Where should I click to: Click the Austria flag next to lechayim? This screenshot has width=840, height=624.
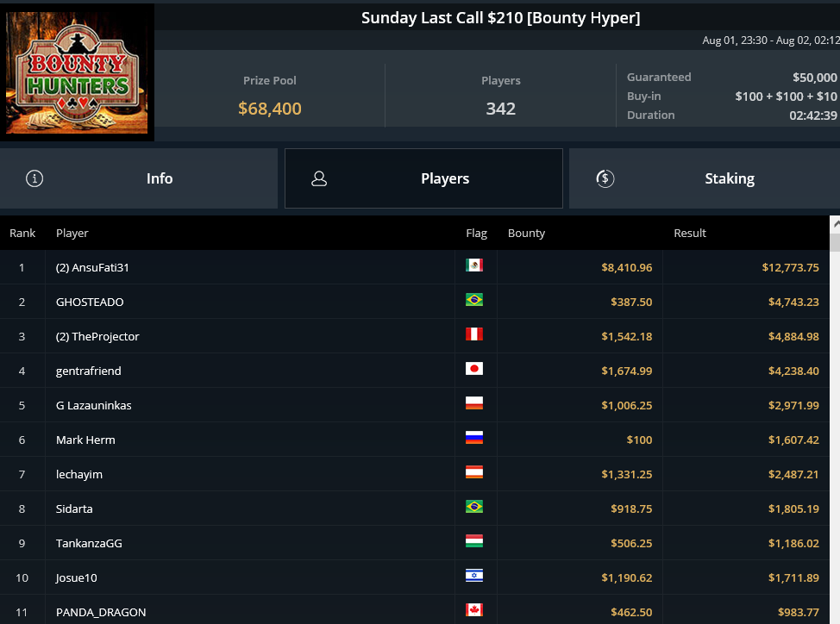coord(474,472)
